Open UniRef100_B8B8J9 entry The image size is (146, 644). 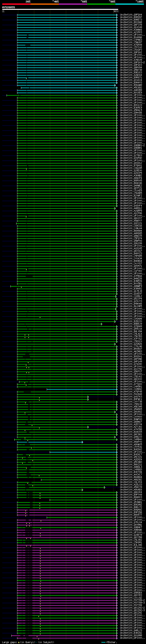(131, 324)
